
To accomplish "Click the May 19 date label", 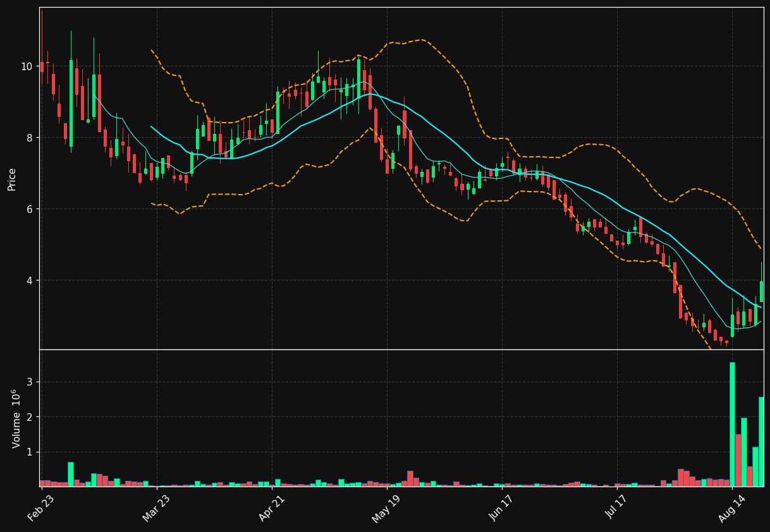I will pos(386,508).
